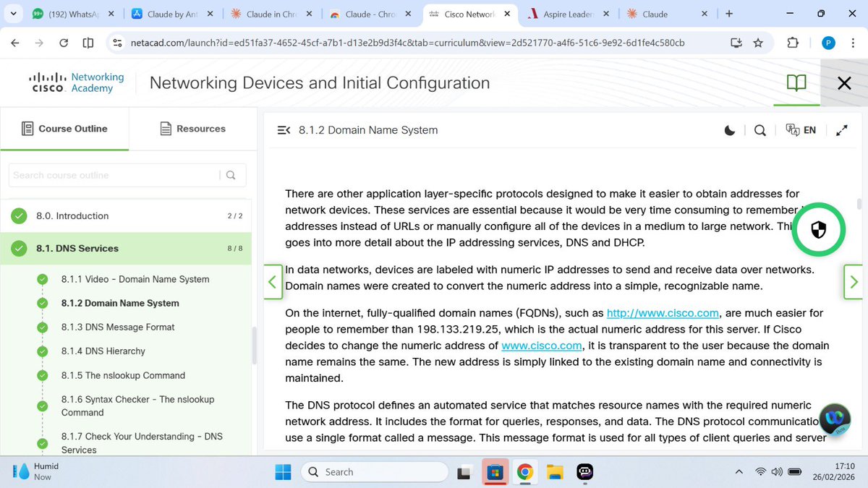868x488 pixels.
Task: Open Chrome tab search dropdown arrow
Action: tap(12, 14)
